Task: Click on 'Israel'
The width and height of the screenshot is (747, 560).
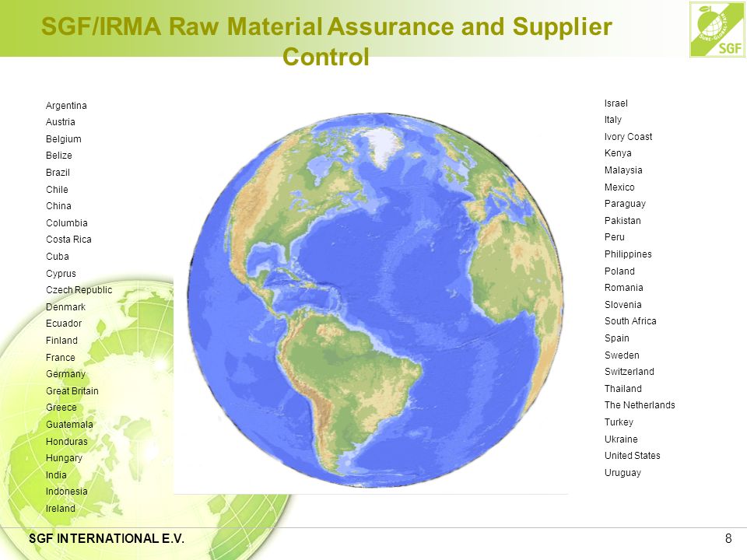Action: 616,103
